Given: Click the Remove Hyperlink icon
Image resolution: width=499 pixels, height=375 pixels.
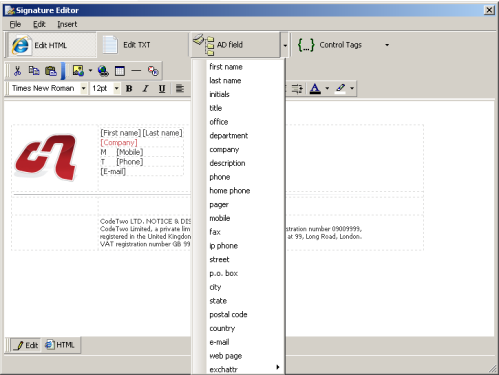Looking at the screenshot, I should (153, 71).
